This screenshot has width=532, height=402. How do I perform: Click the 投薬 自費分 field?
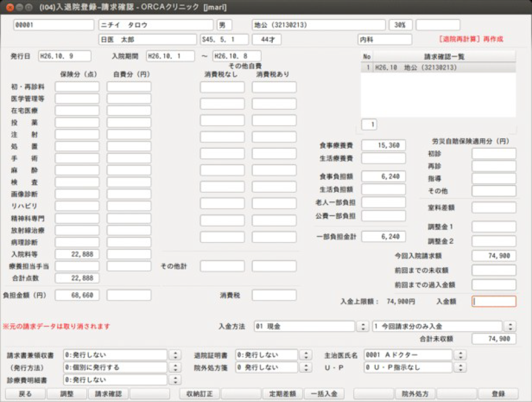[x=129, y=122]
